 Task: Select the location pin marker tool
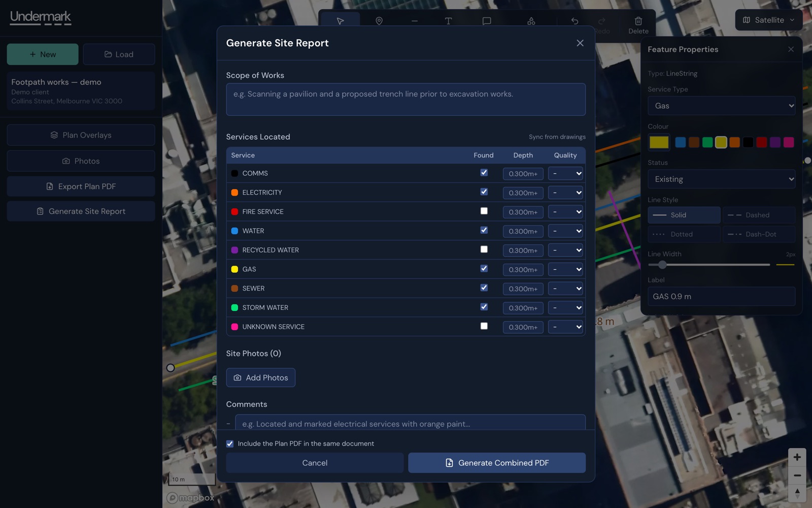[x=379, y=21]
